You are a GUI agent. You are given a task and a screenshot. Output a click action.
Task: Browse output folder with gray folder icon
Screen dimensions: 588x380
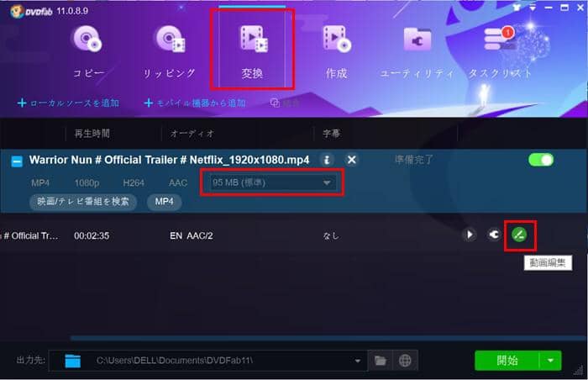pyautogui.click(x=381, y=361)
